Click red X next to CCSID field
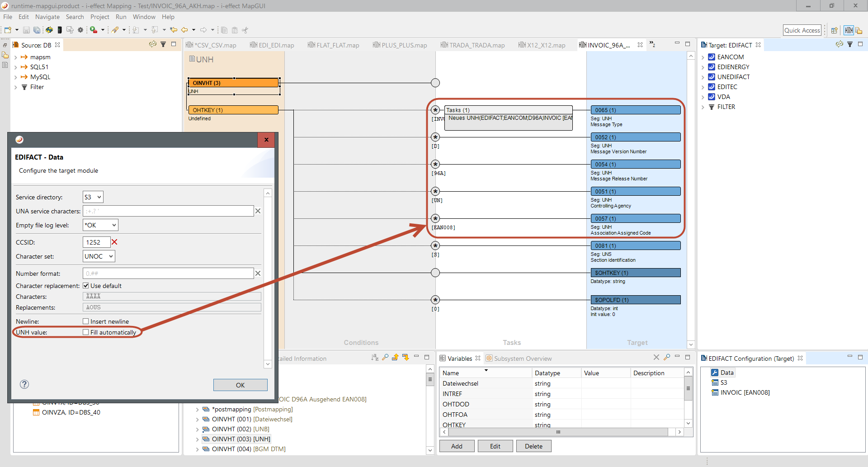Screen dimensions: 868x467 [x=114, y=242]
